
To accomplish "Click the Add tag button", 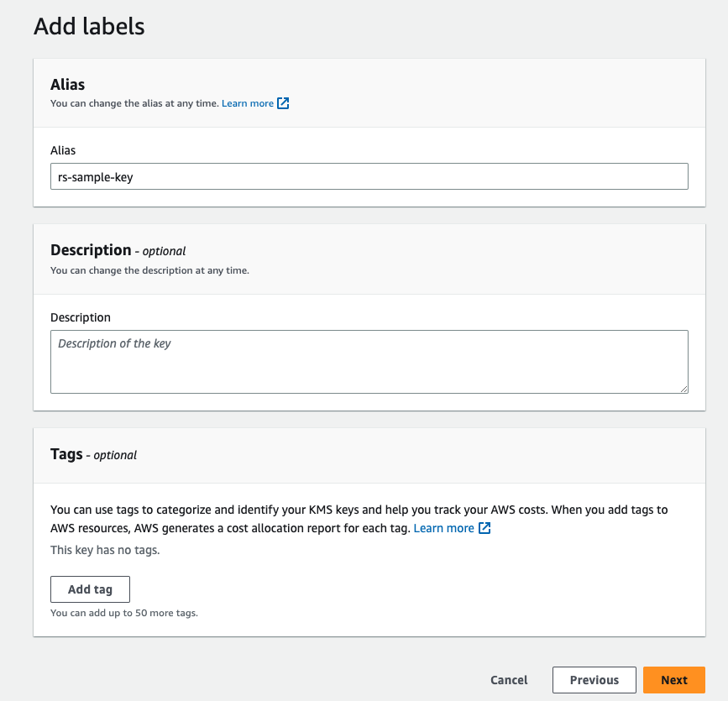I will coord(90,589).
